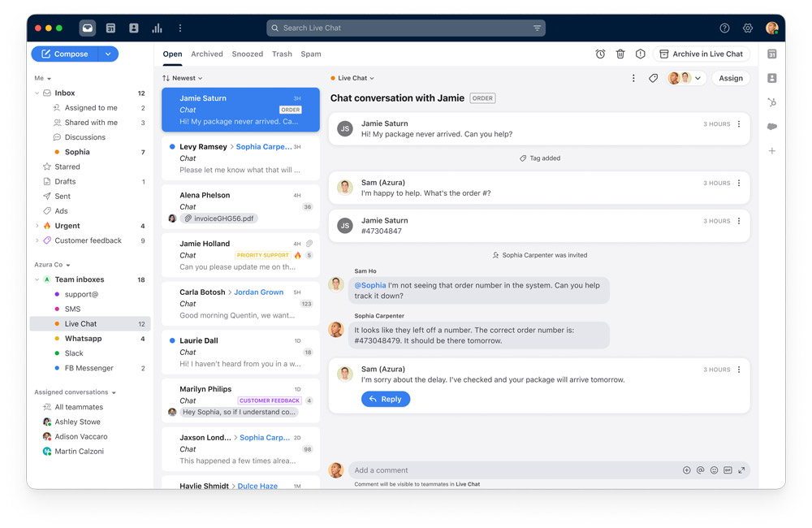The width and height of the screenshot is (812, 528).
Task: Expand the Customer feedback folder
Action: click(37, 240)
